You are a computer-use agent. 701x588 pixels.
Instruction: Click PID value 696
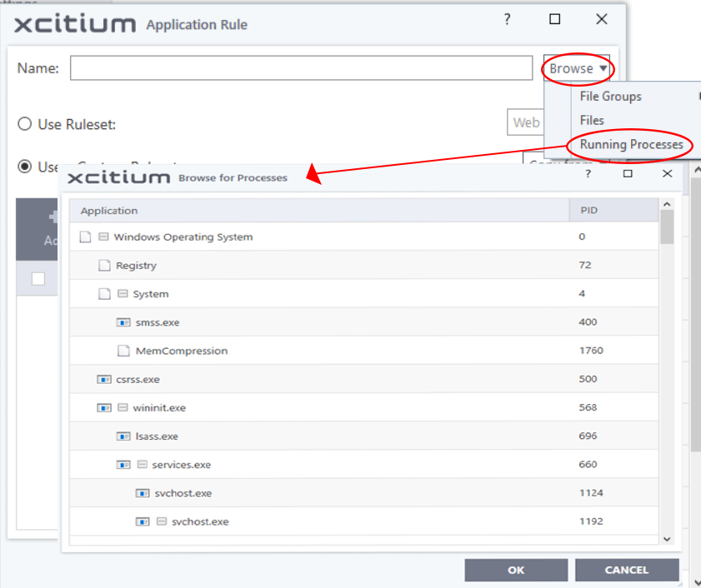588,436
